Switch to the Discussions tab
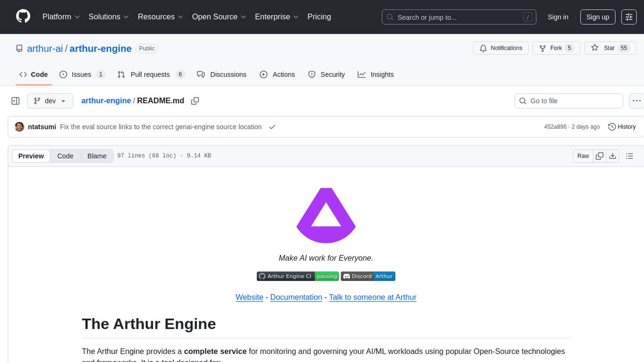The image size is (644, 362). point(222,74)
